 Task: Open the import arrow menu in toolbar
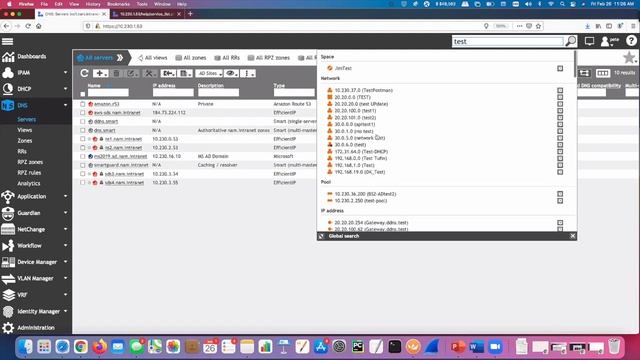(x=168, y=73)
